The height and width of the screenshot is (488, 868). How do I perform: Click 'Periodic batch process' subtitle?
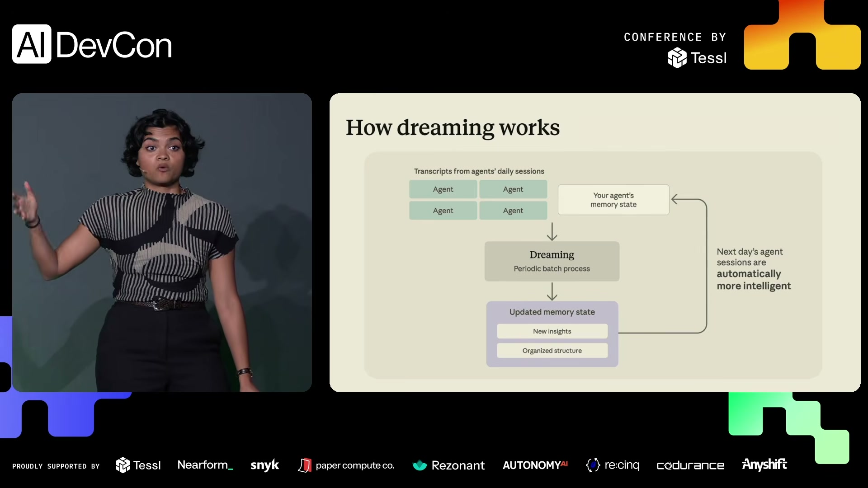[x=552, y=269]
